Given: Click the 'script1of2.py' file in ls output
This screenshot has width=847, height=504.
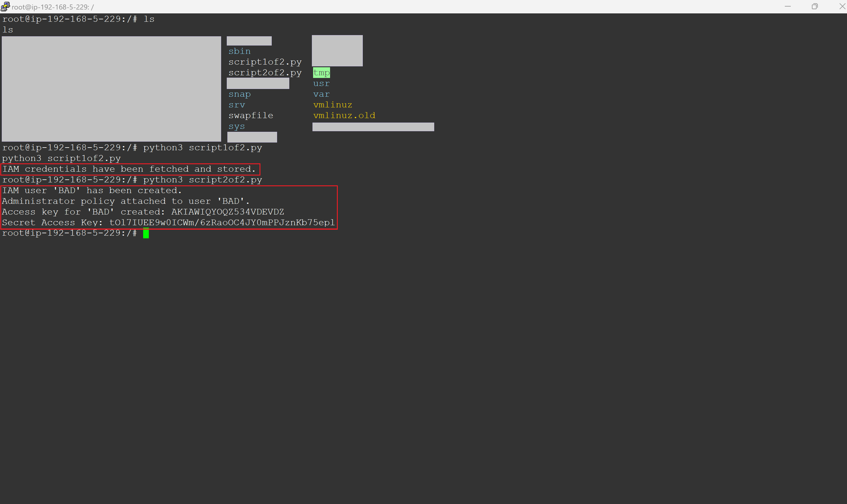Looking at the screenshot, I should click(x=265, y=62).
